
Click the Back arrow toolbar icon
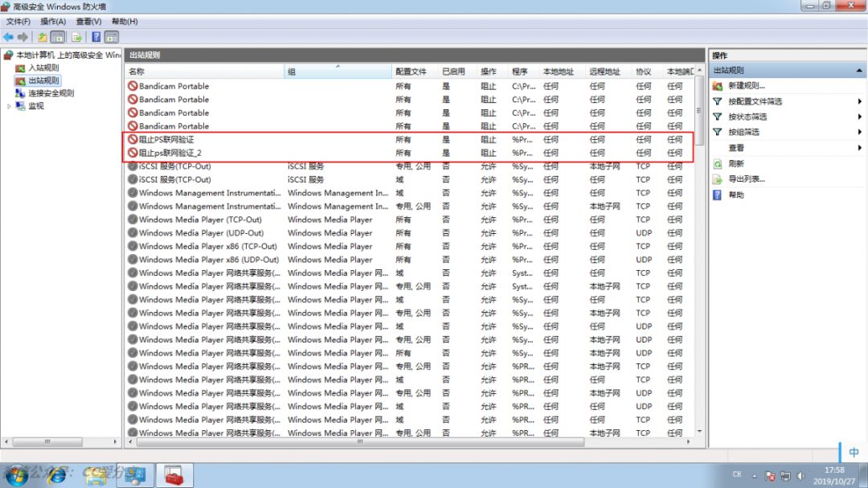click(x=8, y=37)
